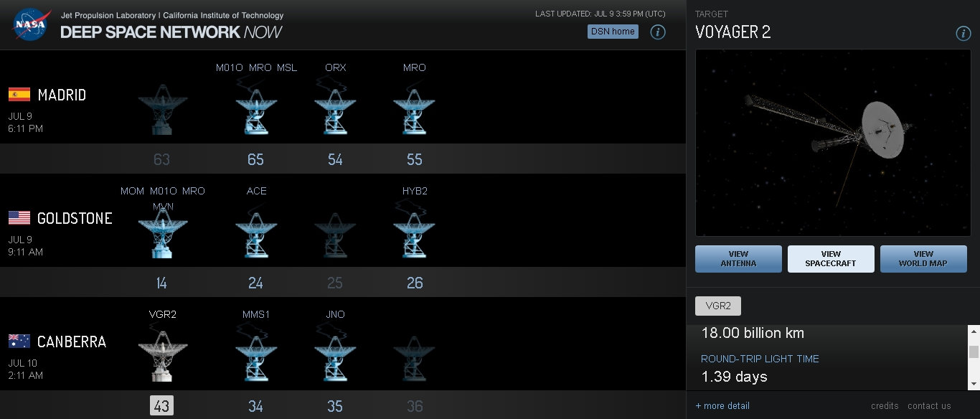The image size is (980, 419).
Task: Click the US flag for Goldstone
Action: [x=19, y=218]
